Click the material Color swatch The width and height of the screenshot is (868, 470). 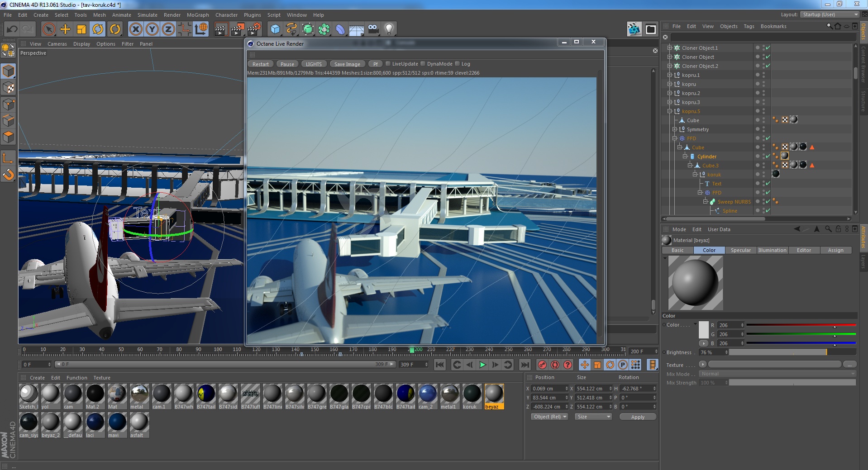click(703, 330)
